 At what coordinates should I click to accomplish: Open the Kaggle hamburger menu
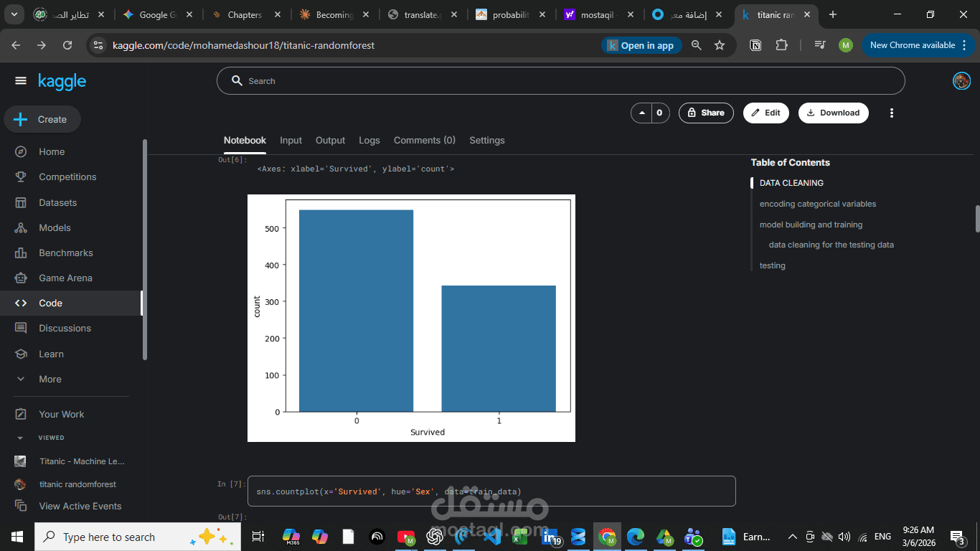21,81
